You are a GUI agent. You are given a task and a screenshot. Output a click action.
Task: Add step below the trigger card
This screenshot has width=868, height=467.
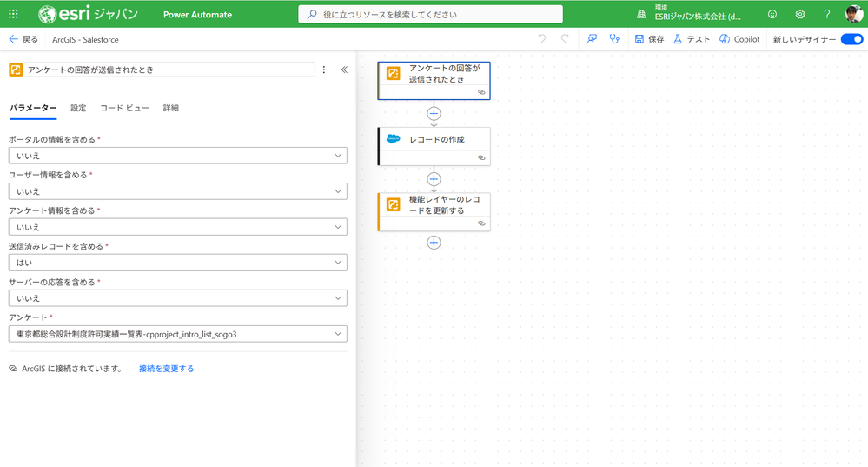click(434, 114)
